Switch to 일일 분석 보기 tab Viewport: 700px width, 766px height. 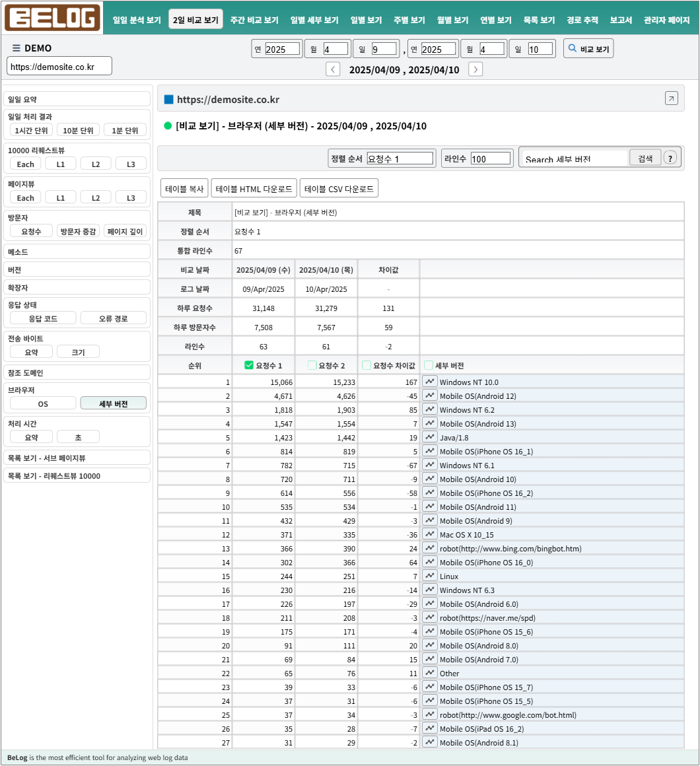(137, 20)
